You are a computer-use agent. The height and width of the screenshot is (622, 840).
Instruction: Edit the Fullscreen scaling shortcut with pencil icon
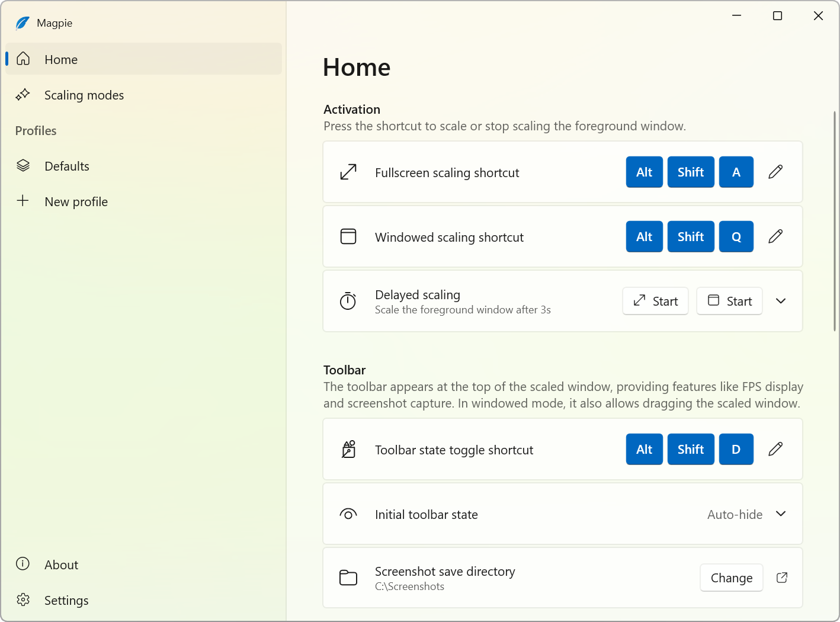point(775,172)
